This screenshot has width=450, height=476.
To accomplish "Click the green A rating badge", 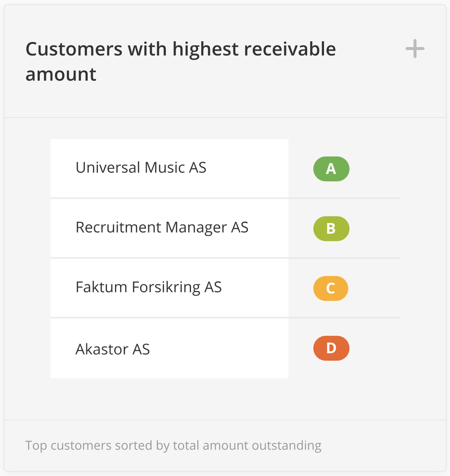I will pyautogui.click(x=331, y=169).
